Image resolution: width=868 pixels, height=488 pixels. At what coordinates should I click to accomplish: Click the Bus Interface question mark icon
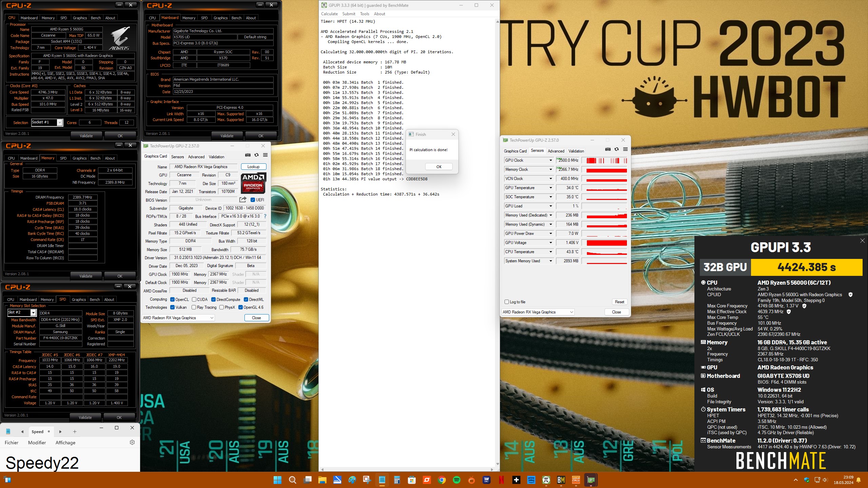[265, 216]
